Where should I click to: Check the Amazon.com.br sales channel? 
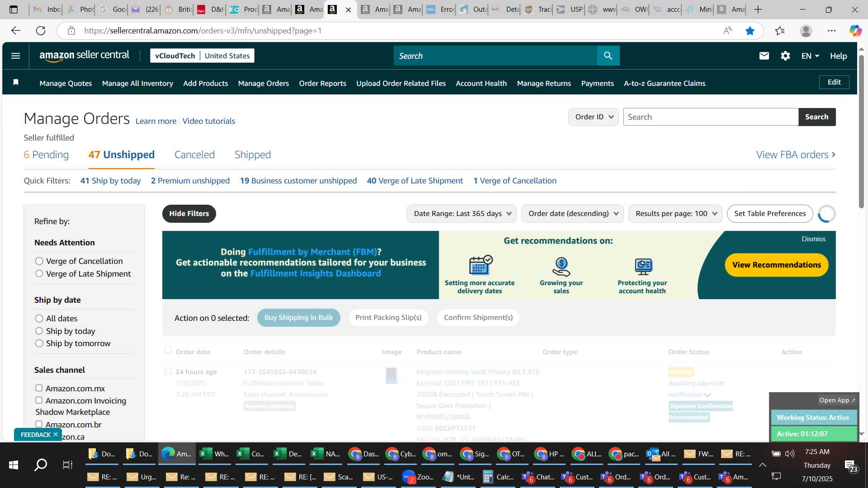tap(39, 424)
